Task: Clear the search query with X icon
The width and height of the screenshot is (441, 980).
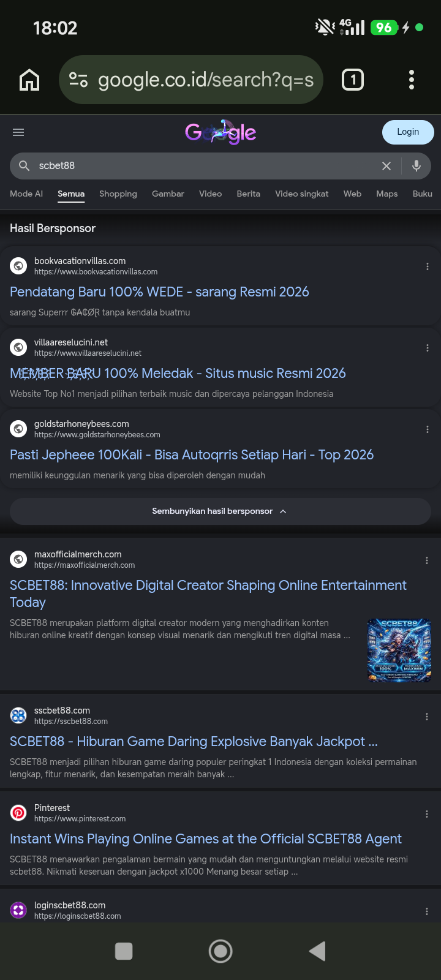Action: coord(386,166)
